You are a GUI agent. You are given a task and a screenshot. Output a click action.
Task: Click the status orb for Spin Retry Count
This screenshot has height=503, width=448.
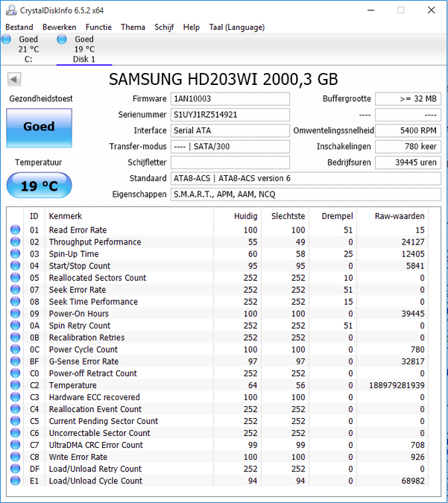15,326
